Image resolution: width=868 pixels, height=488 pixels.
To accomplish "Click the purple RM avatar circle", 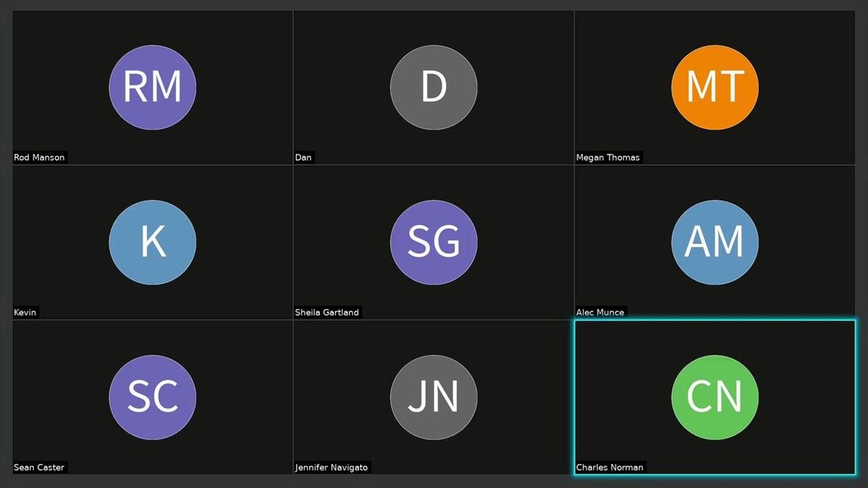I will point(152,87).
